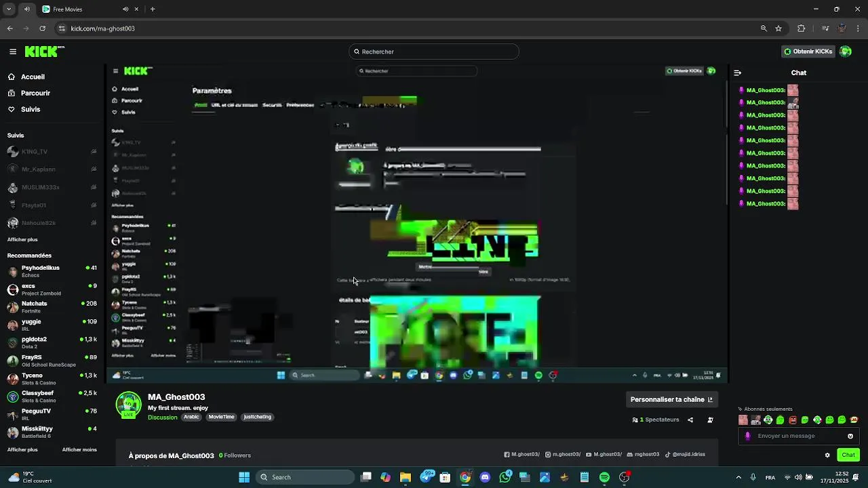
Task: Collapse the chat panel icon
Action: [x=738, y=73]
